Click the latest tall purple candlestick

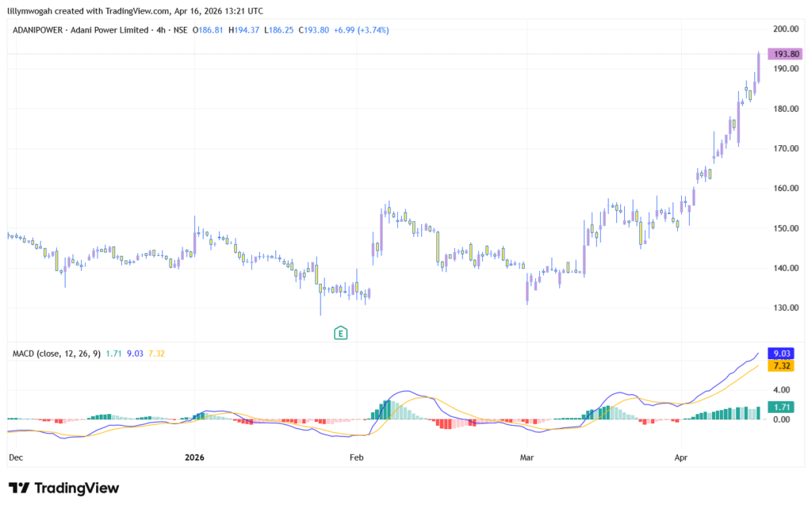click(758, 67)
